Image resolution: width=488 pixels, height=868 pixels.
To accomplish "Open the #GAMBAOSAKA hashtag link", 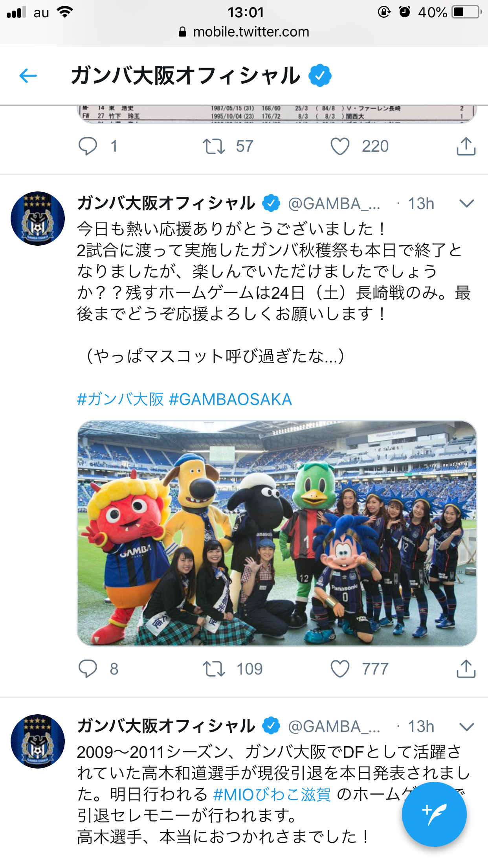I will tap(230, 399).
